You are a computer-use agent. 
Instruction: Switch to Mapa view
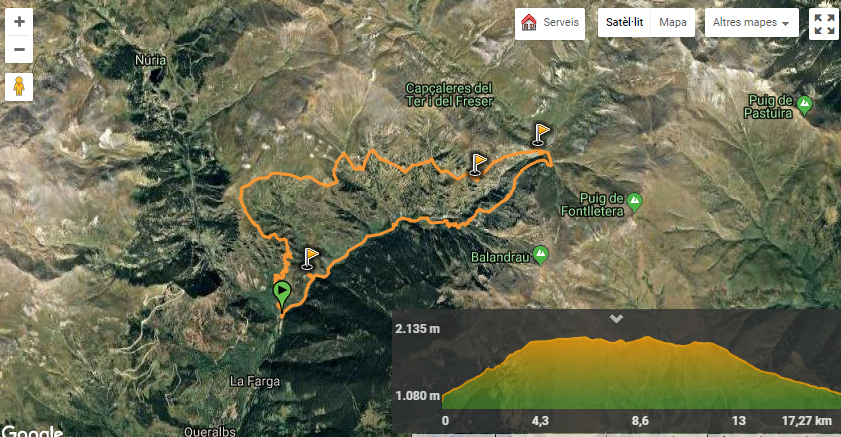[x=673, y=23]
